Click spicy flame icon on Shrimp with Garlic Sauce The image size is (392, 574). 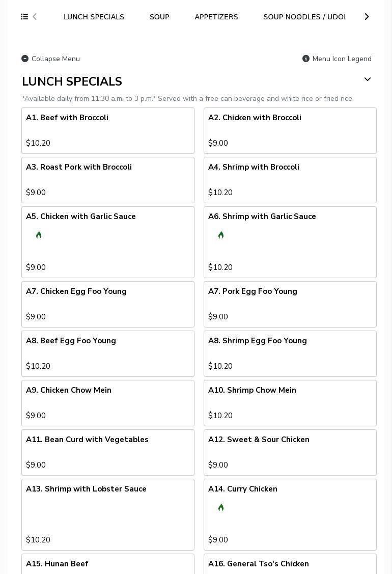221,235
